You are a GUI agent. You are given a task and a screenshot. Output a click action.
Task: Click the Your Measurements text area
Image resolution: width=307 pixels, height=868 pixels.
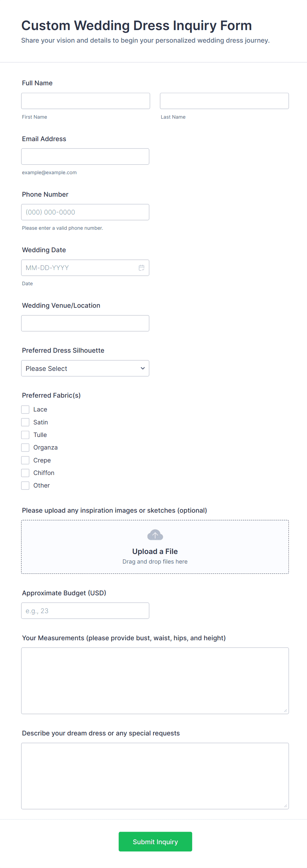(155, 681)
